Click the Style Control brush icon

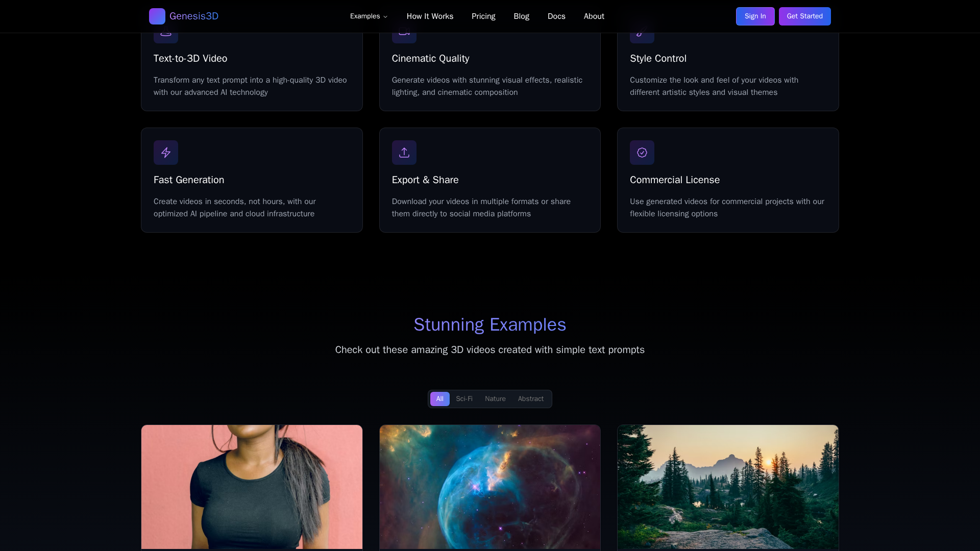coord(642,37)
